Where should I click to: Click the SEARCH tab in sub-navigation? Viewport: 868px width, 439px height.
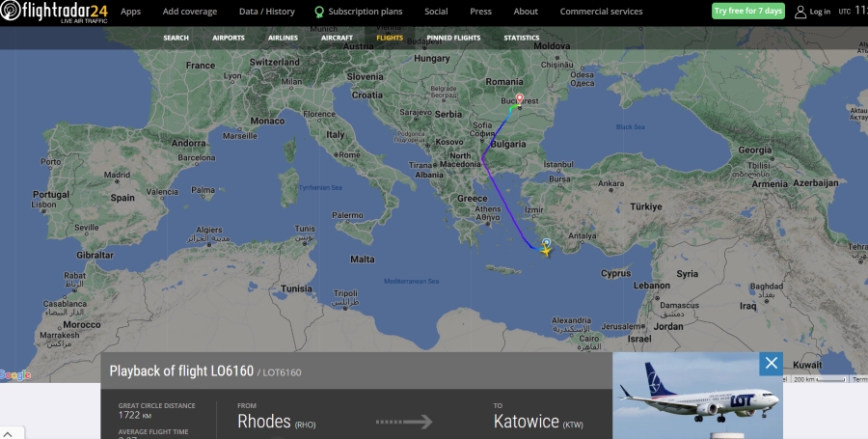click(176, 38)
